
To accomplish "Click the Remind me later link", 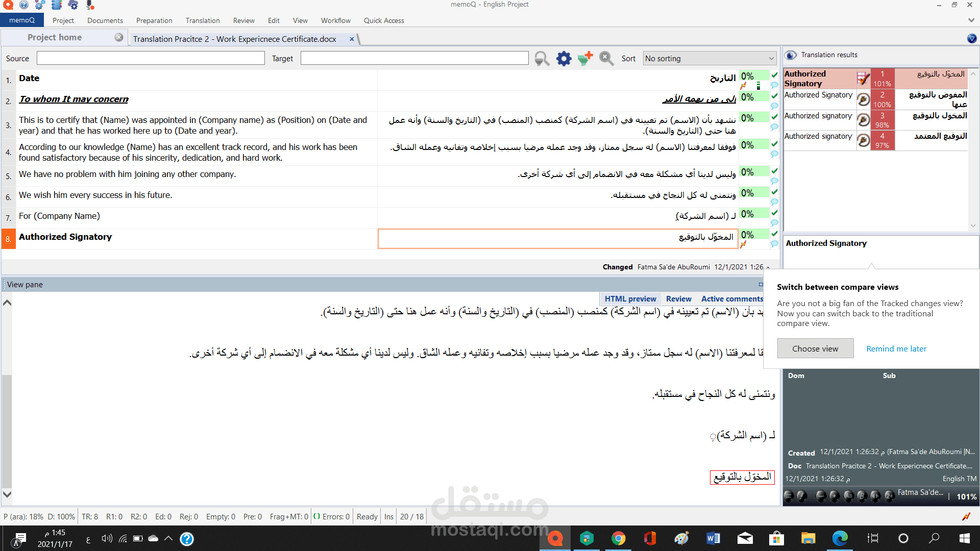I will tap(896, 349).
